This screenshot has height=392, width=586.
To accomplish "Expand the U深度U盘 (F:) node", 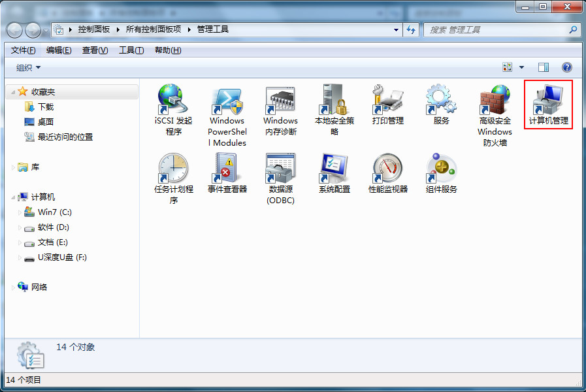I will pos(20,257).
